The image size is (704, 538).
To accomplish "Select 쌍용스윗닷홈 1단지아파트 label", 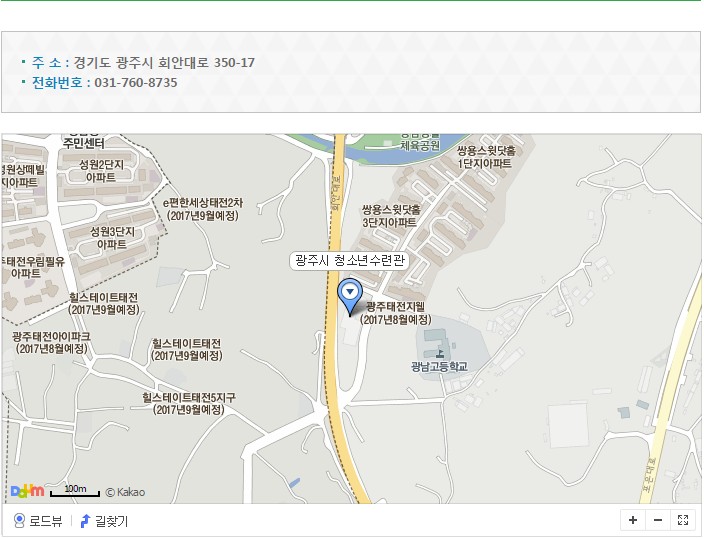I will (486, 157).
